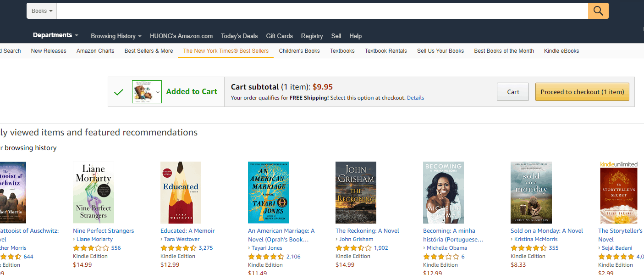Click the orange search magnifier icon

tap(598, 11)
